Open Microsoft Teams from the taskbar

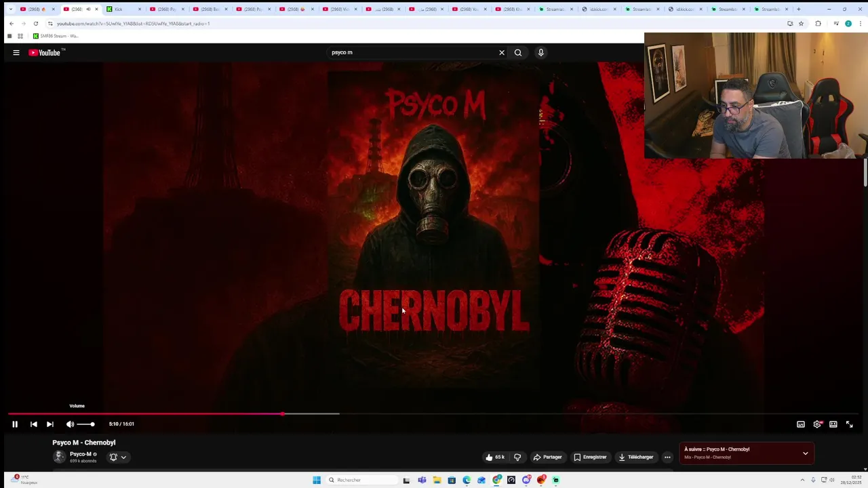click(x=422, y=480)
